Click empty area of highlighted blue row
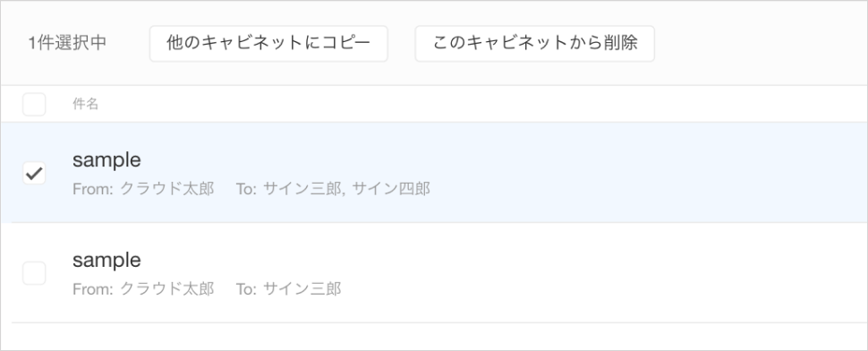This screenshot has height=351, width=868. 636,173
